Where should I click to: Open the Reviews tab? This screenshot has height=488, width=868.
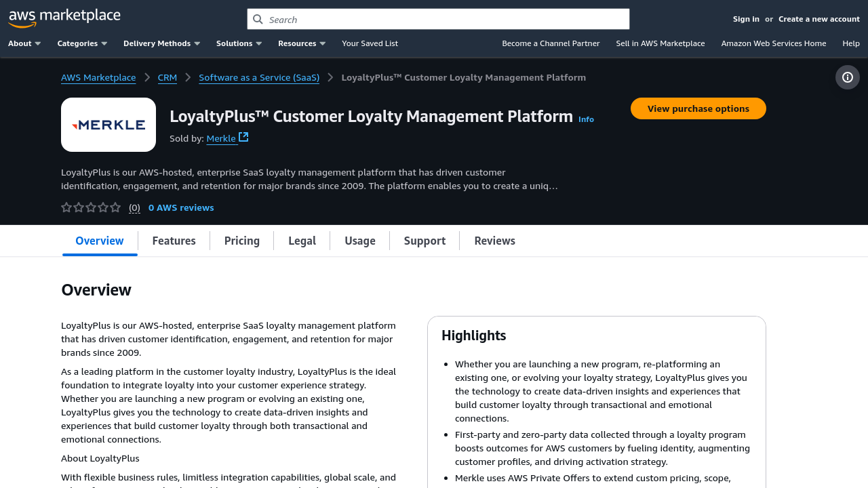click(x=494, y=241)
